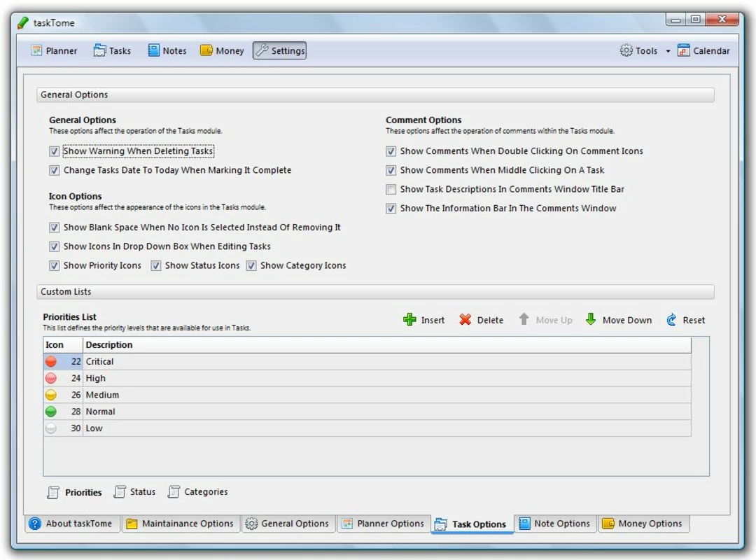
Task: Open the Note Options tab
Action: click(x=555, y=524)
